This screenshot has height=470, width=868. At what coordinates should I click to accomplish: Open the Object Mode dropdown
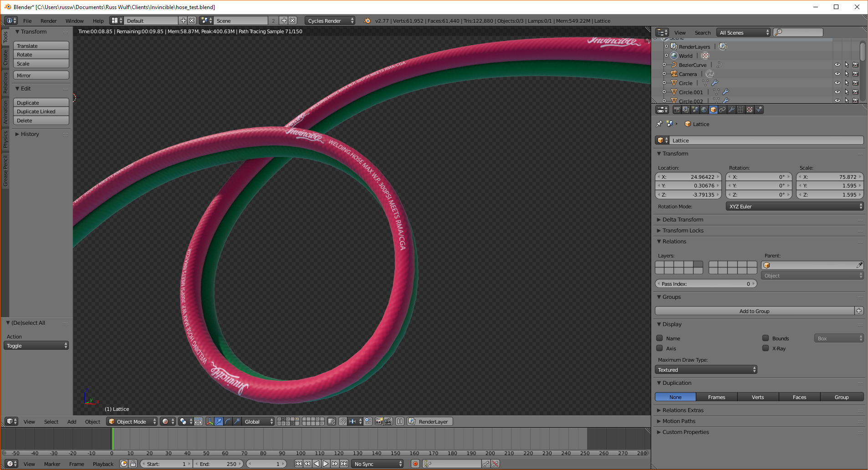pyautogui.click(x=132, y=422)
